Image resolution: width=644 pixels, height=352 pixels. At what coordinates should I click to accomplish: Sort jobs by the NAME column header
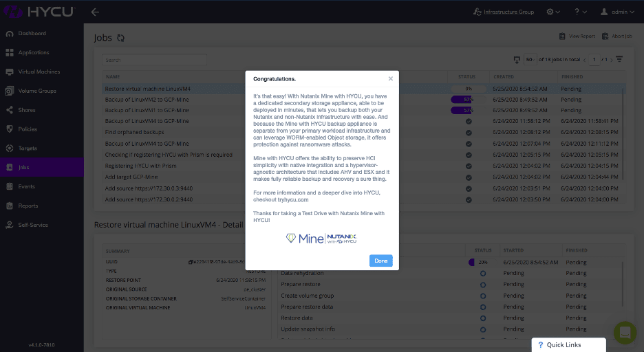pyautogui.click(x=113, y=77)
